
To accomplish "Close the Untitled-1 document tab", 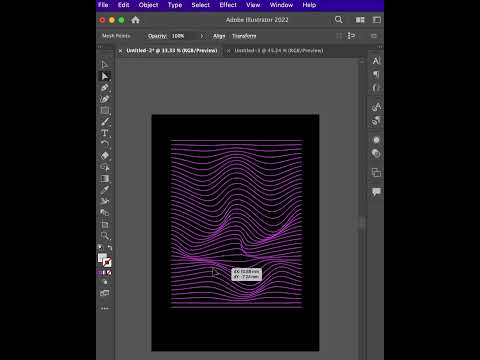I will tap(228, 51).
